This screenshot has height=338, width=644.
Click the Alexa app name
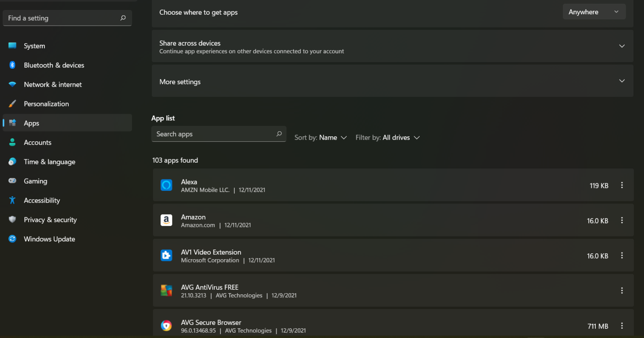tap(189, 182)
